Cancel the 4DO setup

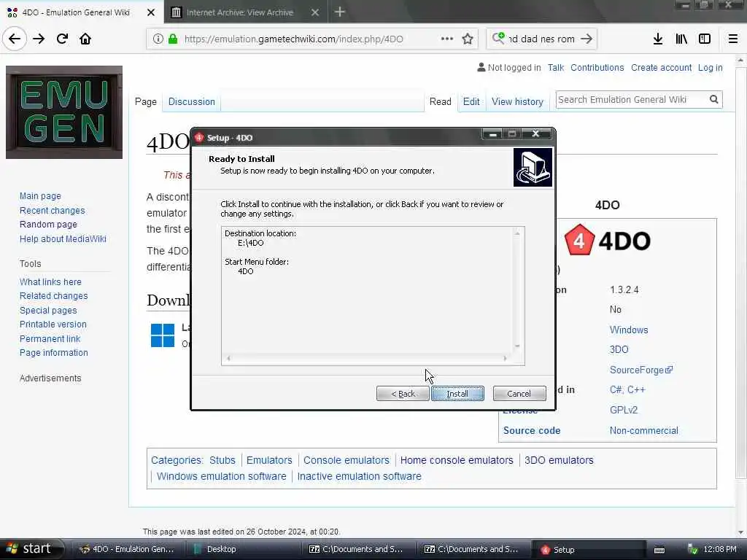[x=519, y=394]
